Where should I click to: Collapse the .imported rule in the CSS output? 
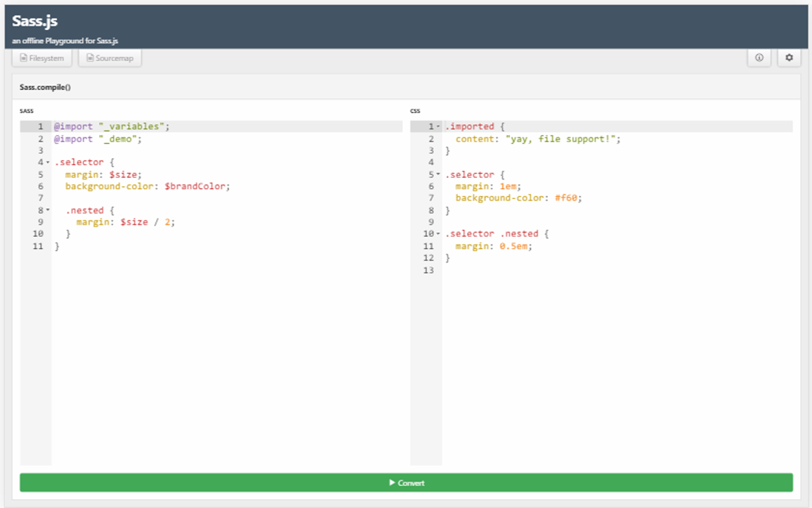438,126
